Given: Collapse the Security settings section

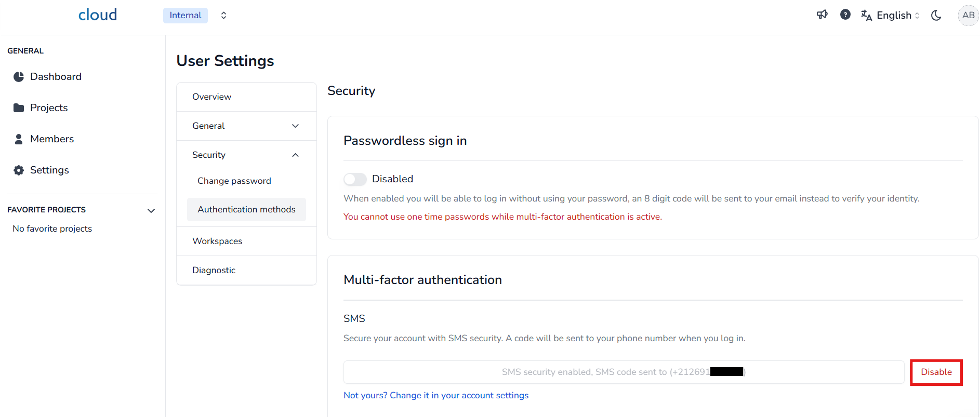Looking at the screenshot, I should point(295,155).
